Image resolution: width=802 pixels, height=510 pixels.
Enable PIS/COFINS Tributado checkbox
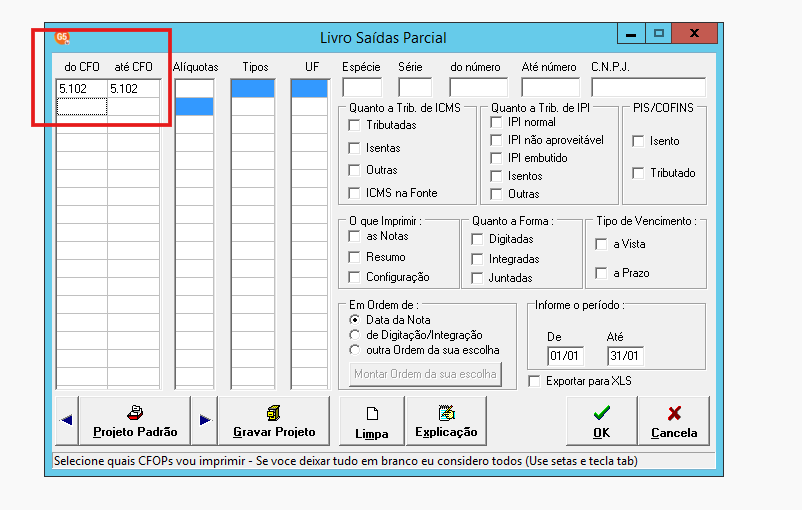(x=638, y=173)
